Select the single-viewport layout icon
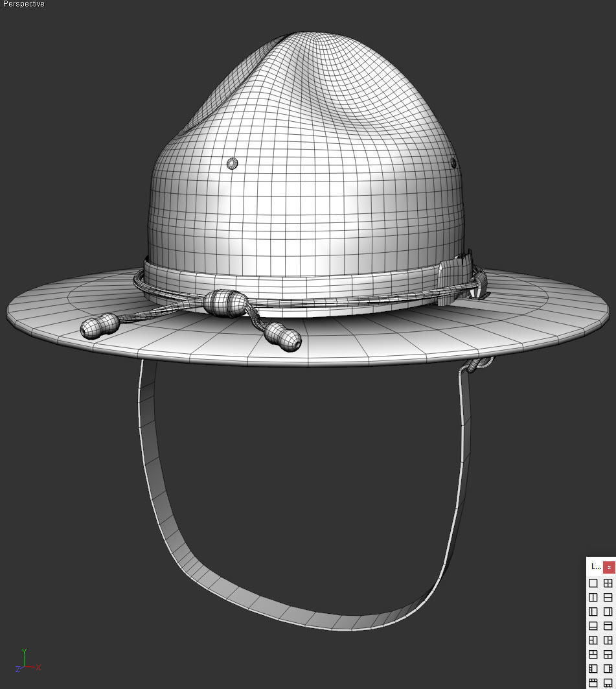The height and width of the screenshot is (689, 616). (593, 583)
